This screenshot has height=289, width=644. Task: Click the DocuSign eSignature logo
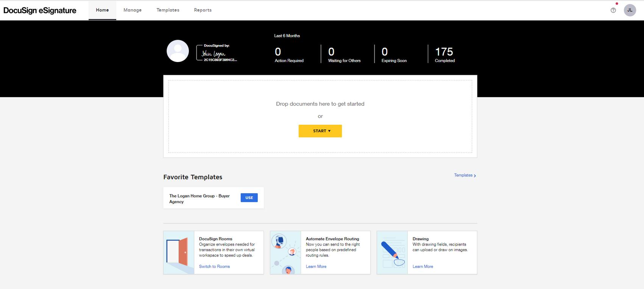tap(40, 11)
